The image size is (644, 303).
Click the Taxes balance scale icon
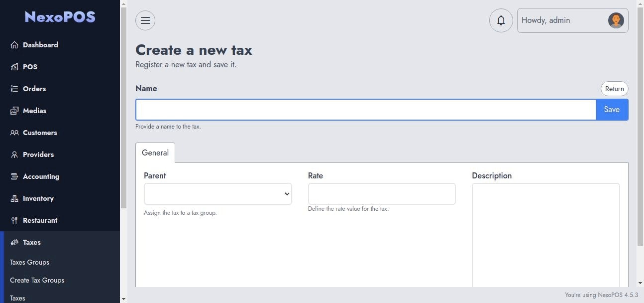[14, 242]
